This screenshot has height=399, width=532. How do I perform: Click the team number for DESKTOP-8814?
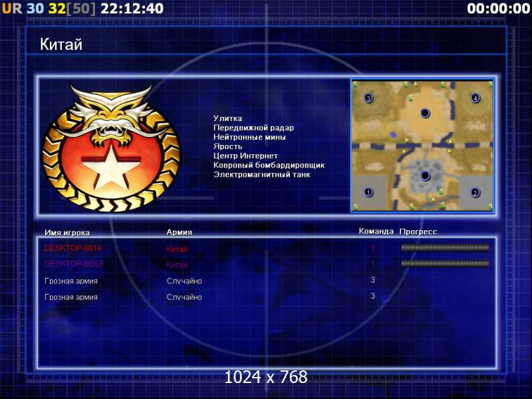(373, 248)
